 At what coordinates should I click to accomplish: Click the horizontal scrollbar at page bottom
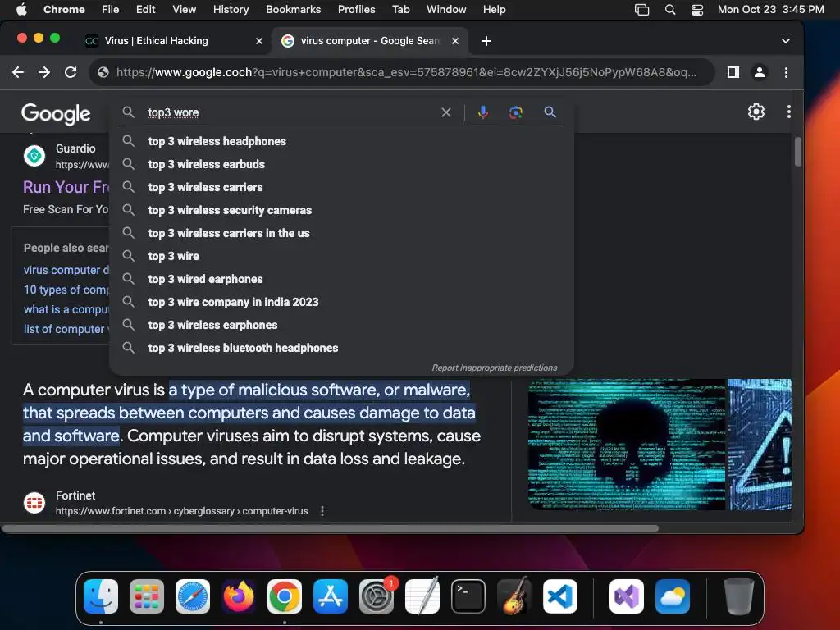tap(330, 528)
